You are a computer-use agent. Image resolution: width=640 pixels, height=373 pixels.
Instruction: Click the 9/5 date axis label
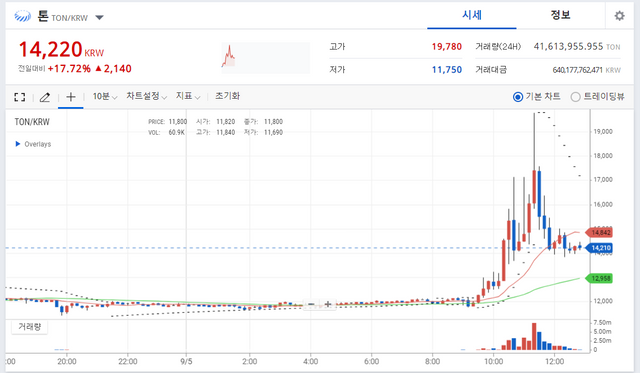pos(186,361)
